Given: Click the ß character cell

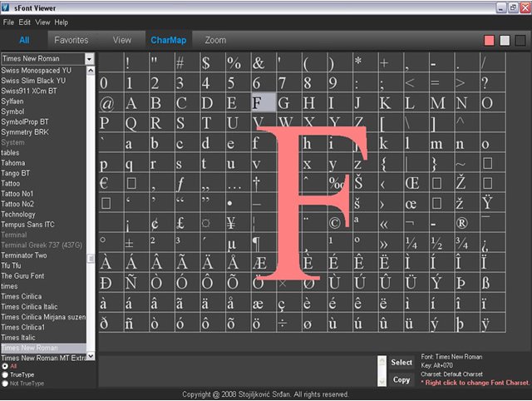Looking at the screenshot, I should pos(493,283).
